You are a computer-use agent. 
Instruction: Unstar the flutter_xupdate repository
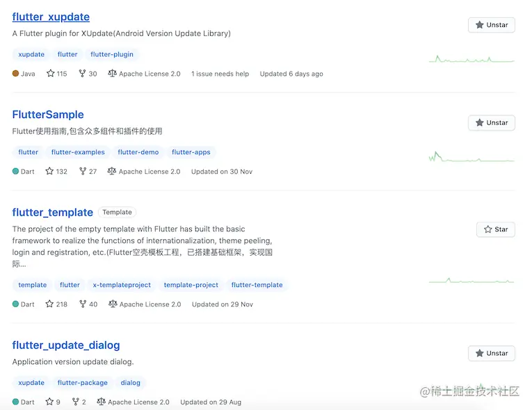click(492, 25)
